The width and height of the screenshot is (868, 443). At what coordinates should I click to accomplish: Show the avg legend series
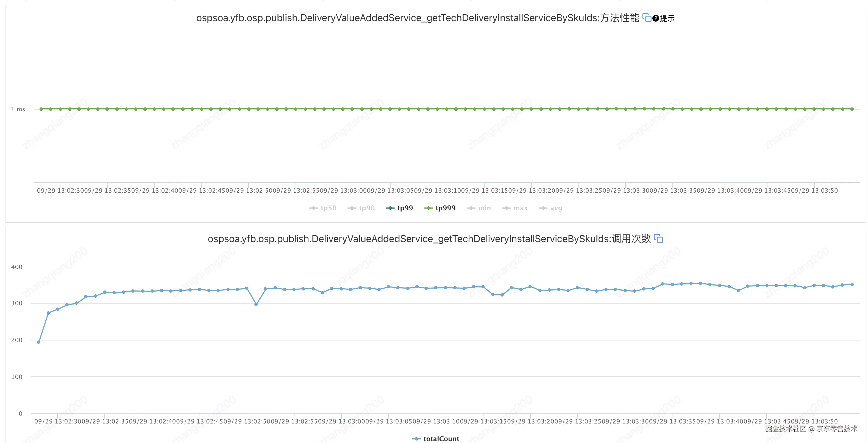(x=556, y=208)
